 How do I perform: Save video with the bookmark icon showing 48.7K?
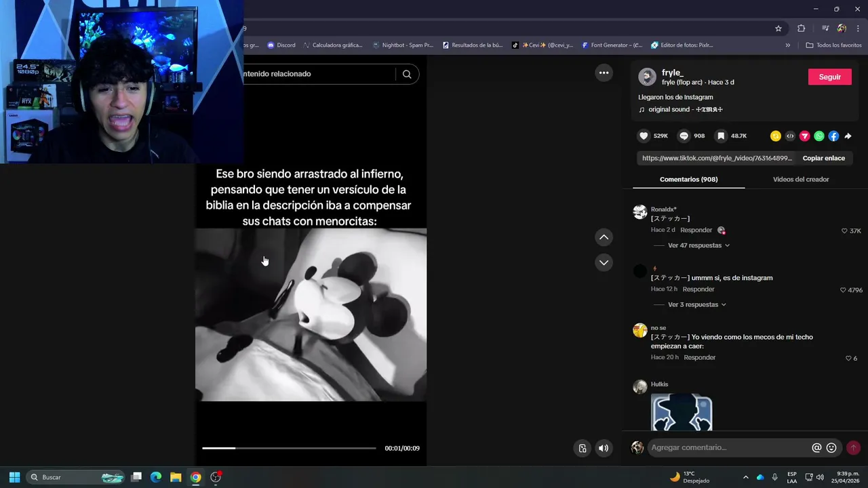pos(721,136)
